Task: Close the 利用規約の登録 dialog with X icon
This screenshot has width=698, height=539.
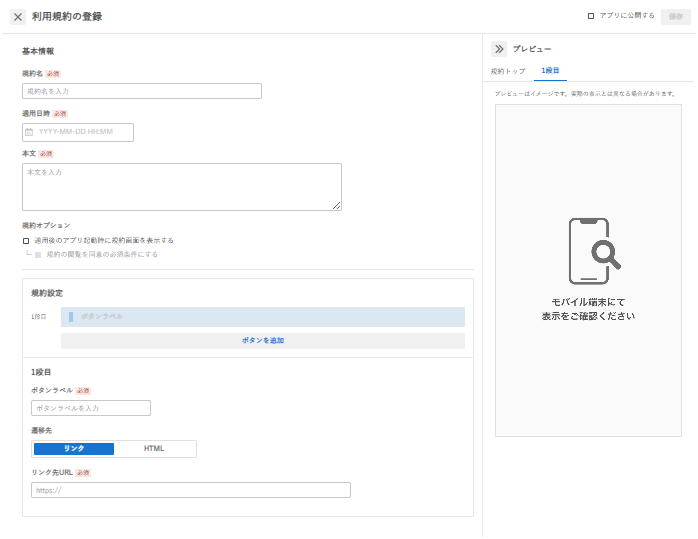Action: tap(18, 17)
